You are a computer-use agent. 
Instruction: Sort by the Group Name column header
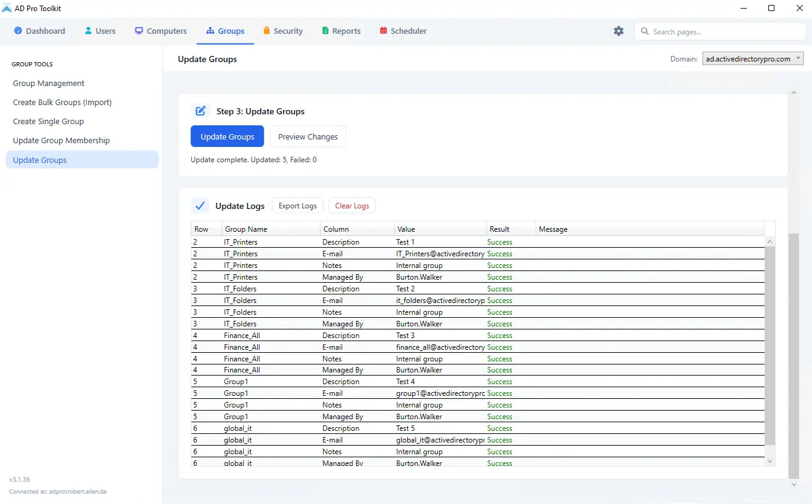(x=271, y=229)
